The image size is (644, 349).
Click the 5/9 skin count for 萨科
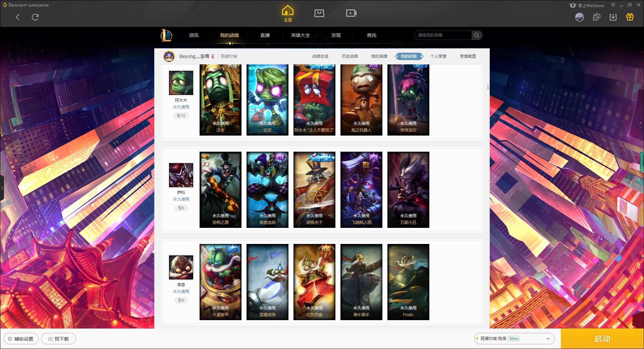pos(181,208)
